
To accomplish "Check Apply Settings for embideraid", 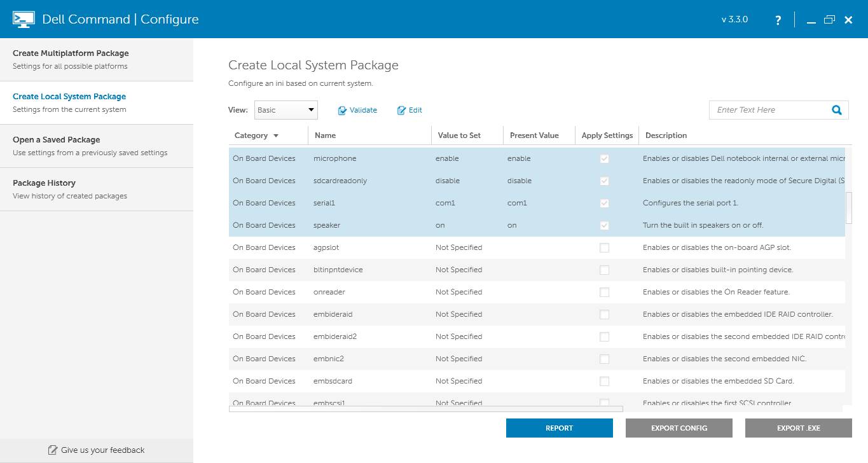I will (x=604, y=315).
